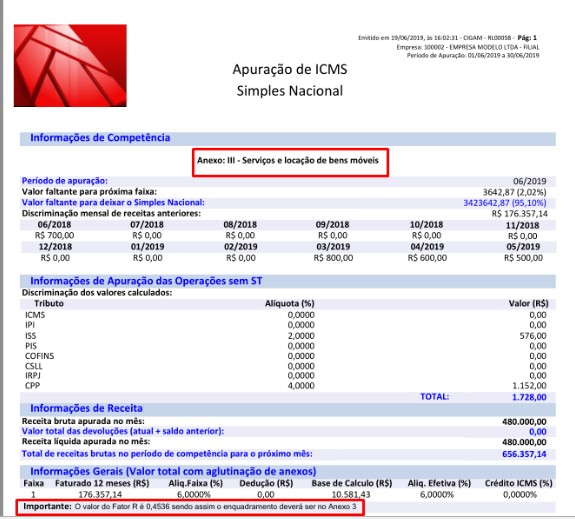Select the value 3423642,87 (95,10%)
Screen dimensions: 575x519
(505, 203)
